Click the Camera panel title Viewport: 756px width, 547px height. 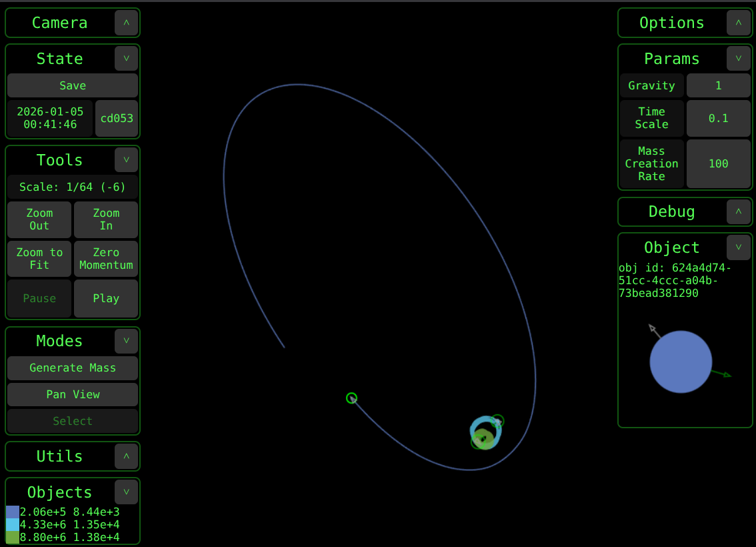click(60, 23)
